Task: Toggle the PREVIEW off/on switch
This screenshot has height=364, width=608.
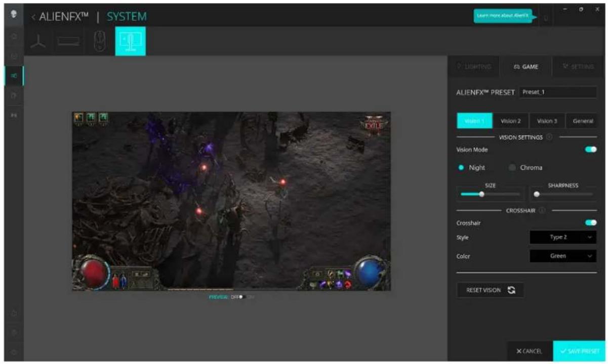Action: [242, 297]
